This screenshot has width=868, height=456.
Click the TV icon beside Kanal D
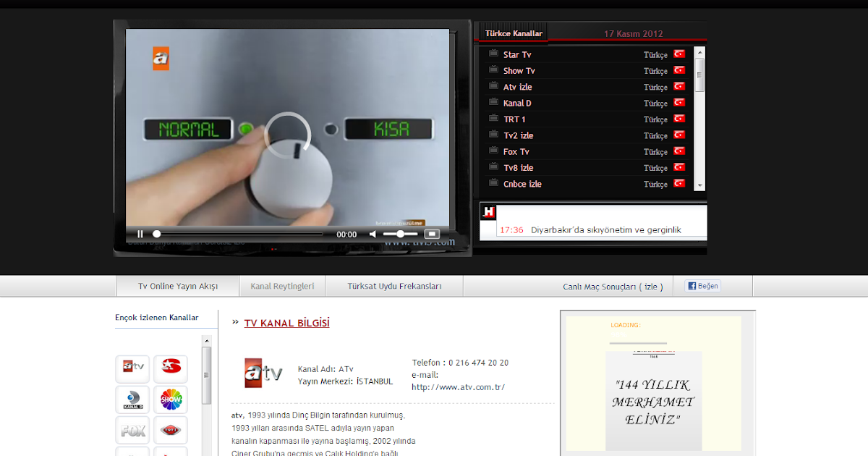(x=494, y=102)
